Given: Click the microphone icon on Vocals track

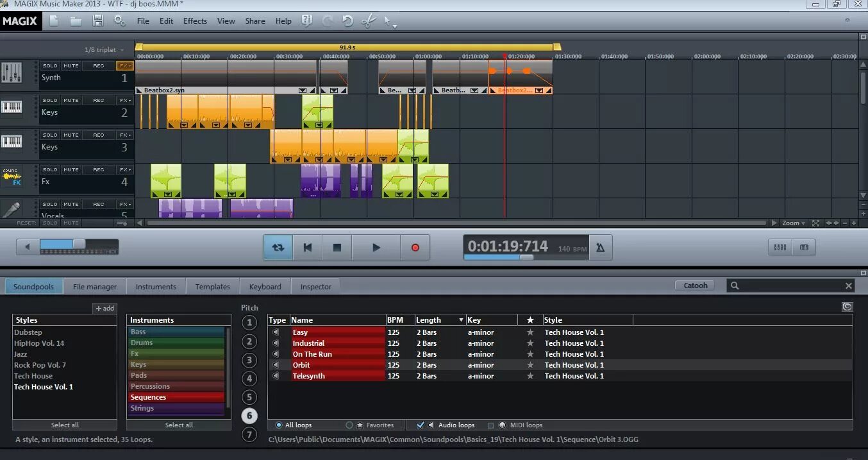Looking at the screenshot, I should [12, 209].
